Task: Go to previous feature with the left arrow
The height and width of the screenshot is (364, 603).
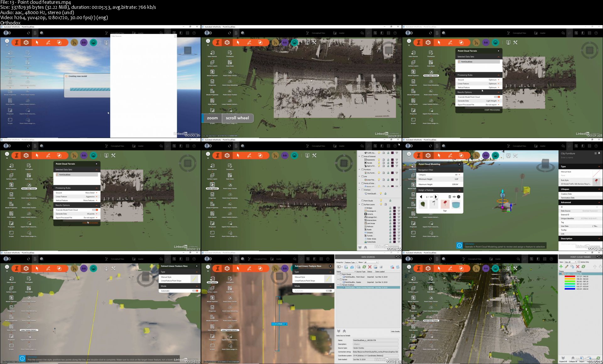Action: click(x=421, y=197)
